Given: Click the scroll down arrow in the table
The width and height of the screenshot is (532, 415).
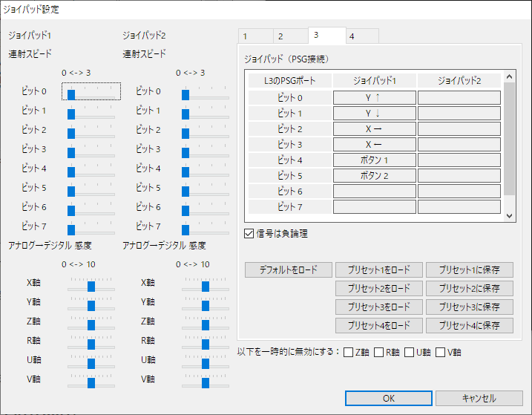Looking at the screenshot, I should pyautogui.click(x=509, y=215).
